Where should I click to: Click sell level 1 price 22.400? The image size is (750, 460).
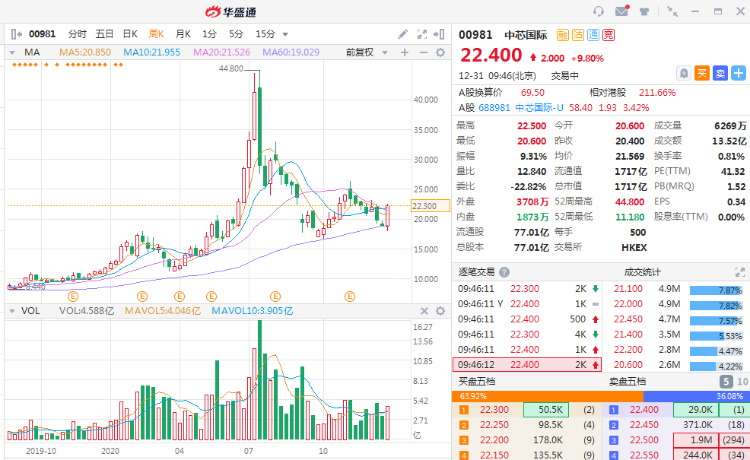644,410
